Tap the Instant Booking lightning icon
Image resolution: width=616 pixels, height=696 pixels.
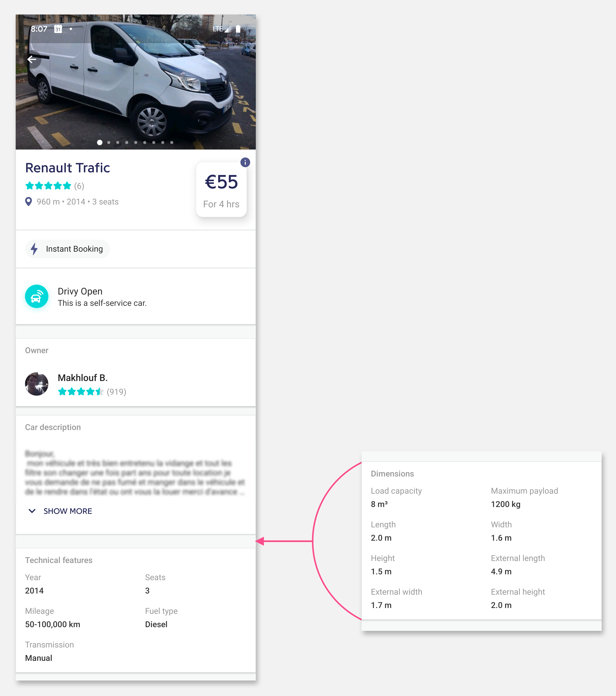click(x=34, y=249)
